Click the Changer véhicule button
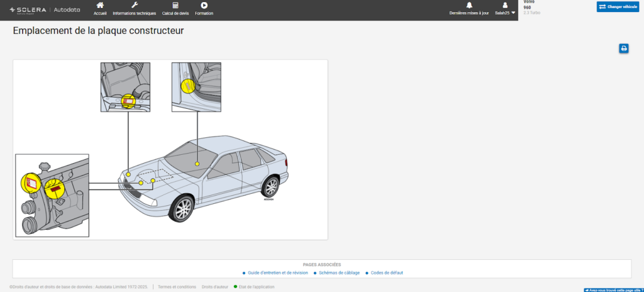 pos(618,6)
